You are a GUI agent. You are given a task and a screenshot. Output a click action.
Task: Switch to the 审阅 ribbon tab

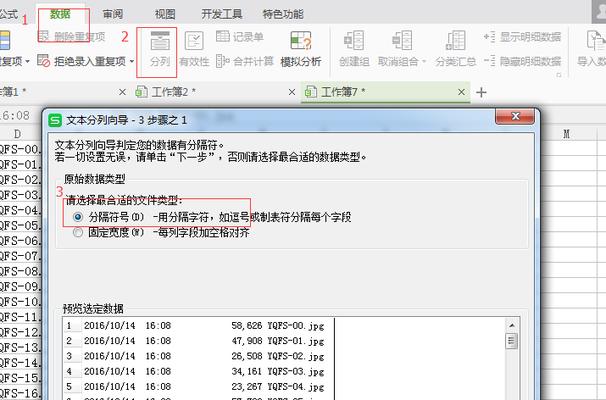pyautogui.click(x=113, y=14)
